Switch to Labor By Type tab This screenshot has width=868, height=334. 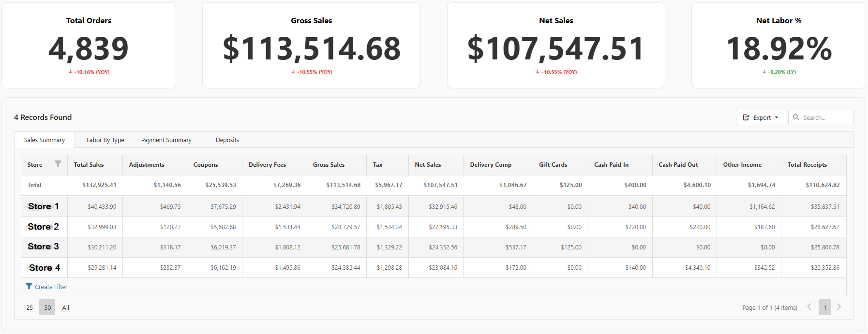point(105,140)
